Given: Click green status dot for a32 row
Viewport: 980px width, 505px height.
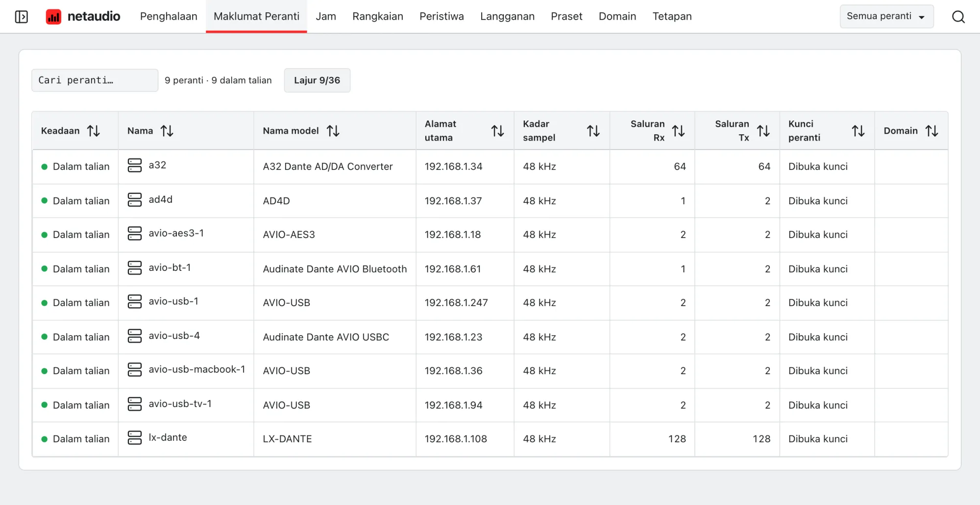Looking at the screenshot, I should click(45, 167).
